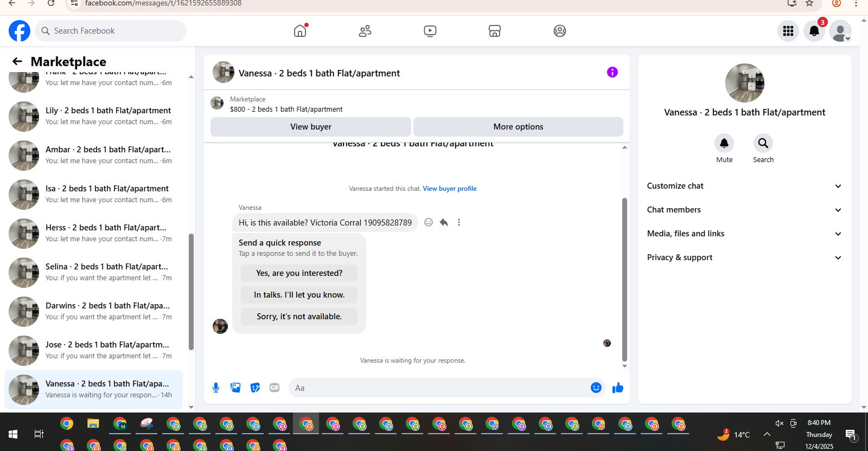Image resolution: width=868 pixels, height=451 pixels.
Task: Reply to Vanessa's message arrow icon
Action: tap(444, 222)
